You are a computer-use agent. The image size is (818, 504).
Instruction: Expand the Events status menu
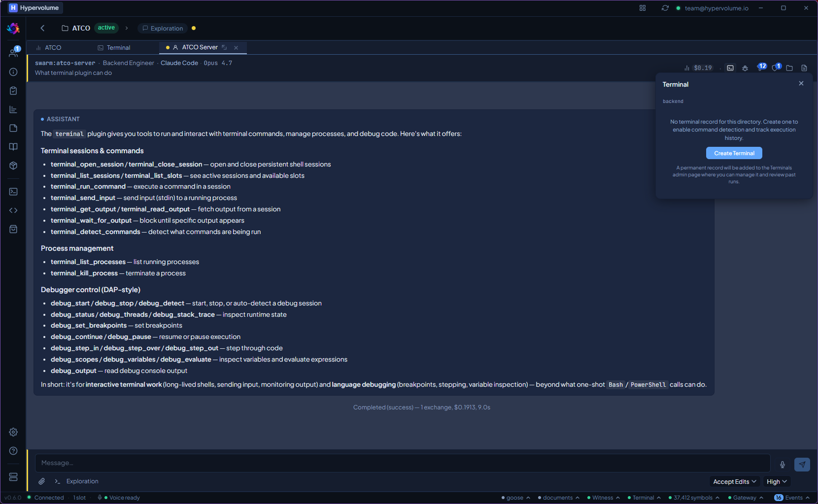[x=792, y=498]
